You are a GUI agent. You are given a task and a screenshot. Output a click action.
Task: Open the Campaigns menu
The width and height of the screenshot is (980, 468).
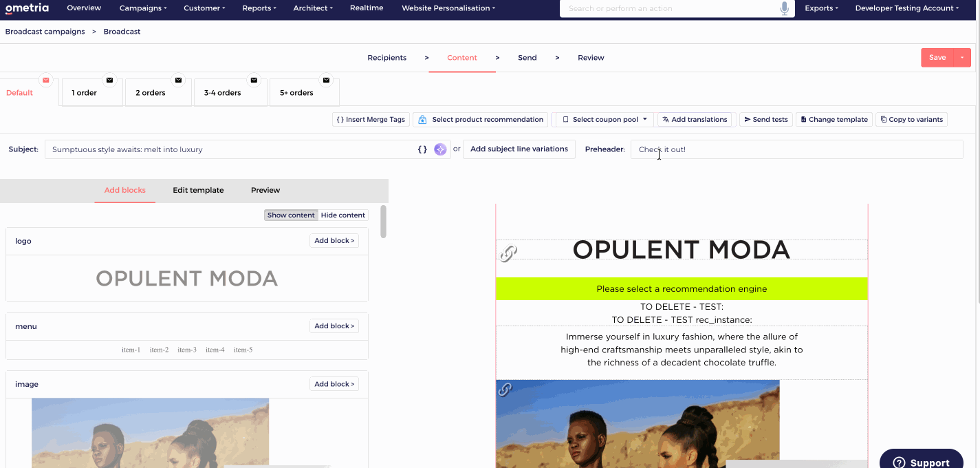tap(143, 8)
